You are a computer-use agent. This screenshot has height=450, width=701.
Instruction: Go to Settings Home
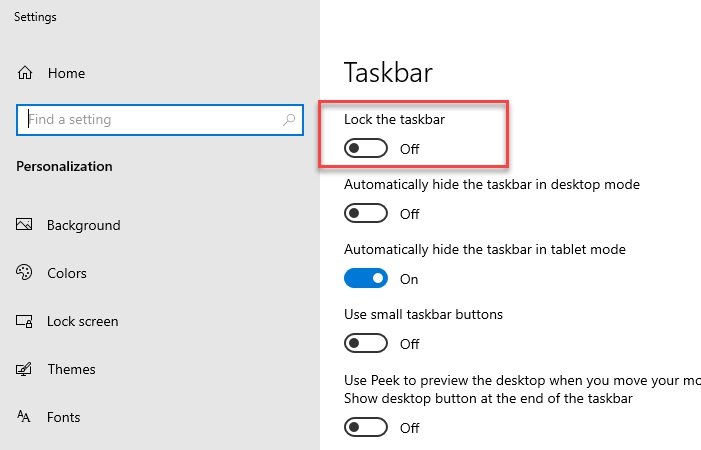[66, 73]
